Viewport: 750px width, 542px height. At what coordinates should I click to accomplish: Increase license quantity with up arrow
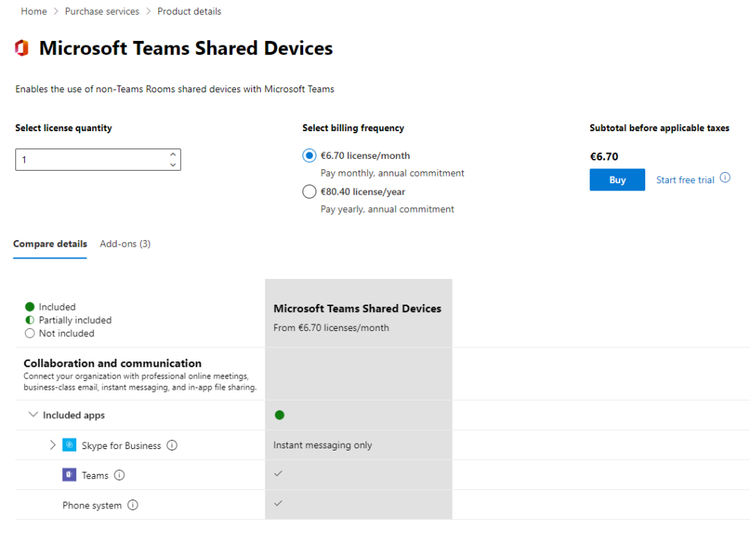click(173, 154)
